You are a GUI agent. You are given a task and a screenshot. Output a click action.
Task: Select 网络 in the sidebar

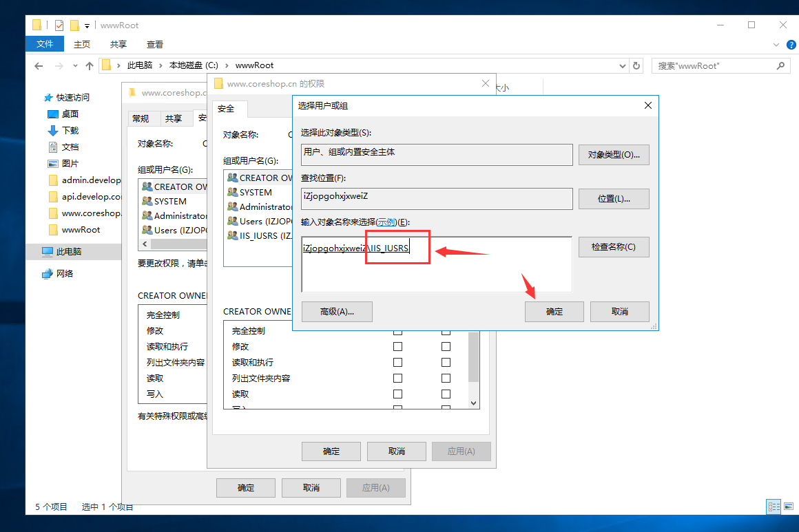[x=65, y=274]
